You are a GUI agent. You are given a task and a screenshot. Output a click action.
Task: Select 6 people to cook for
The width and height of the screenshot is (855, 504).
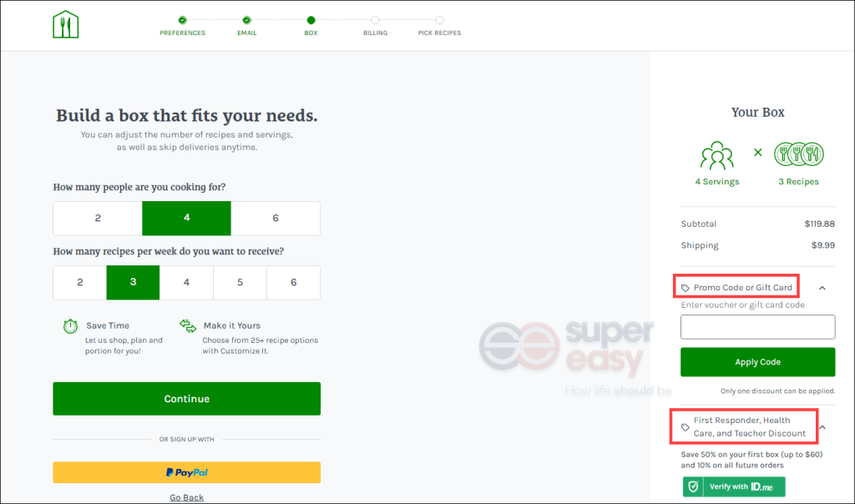pyautogui.click(x=276, y=218)
